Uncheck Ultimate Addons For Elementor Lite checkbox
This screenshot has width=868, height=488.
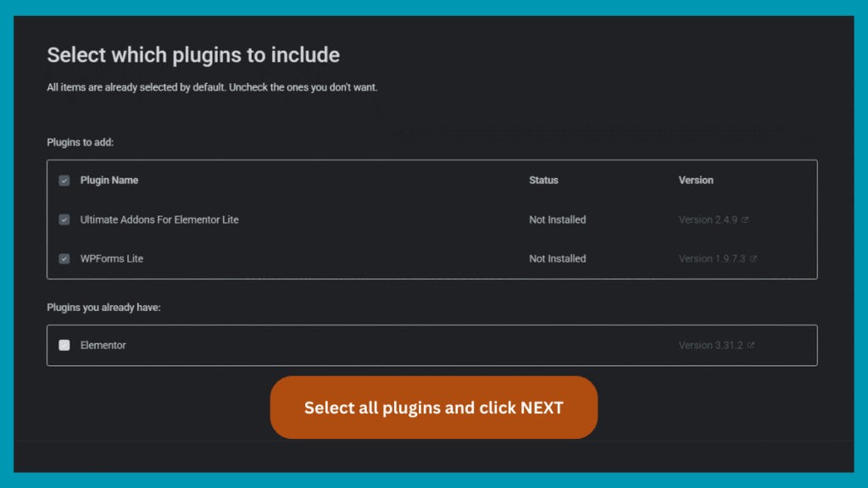tap(64, 219)
